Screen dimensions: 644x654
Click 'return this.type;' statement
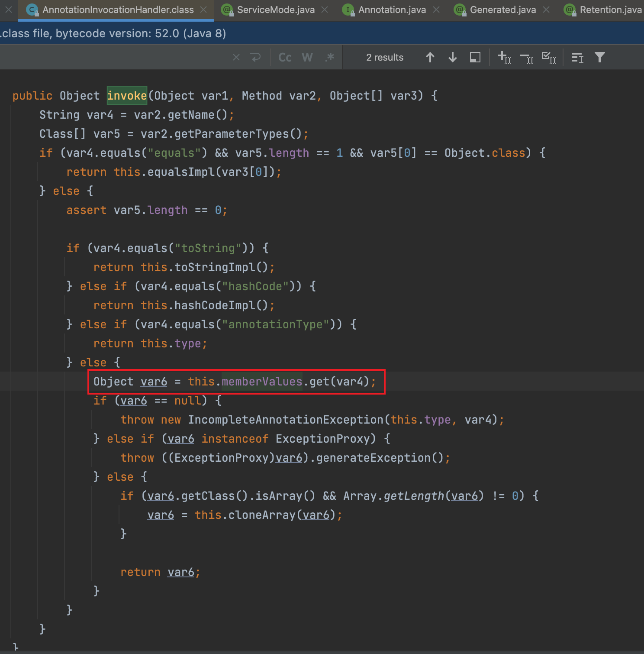tap(151, 343)
